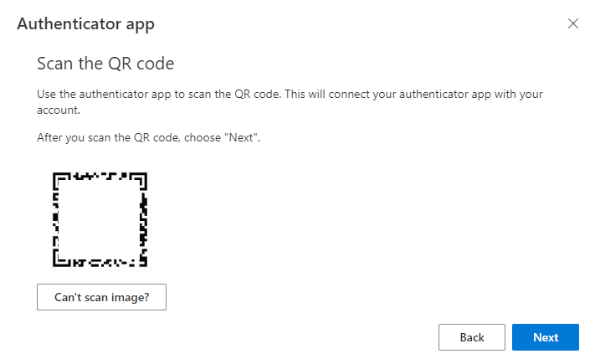This screenshot has width=595, height=364.
Task: Click the QR code's top-left corner marker
Action: click(x=59, y=178)
